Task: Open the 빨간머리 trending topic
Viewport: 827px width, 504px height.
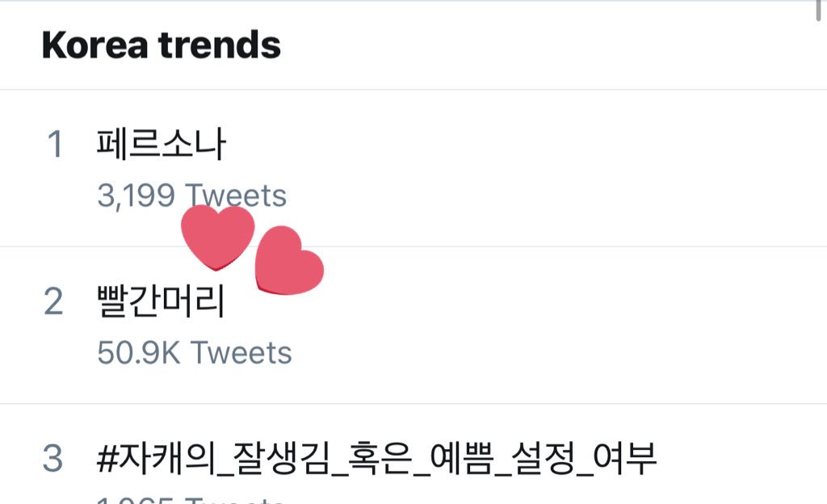Action: pyautogui.click(x=161, y=301)
